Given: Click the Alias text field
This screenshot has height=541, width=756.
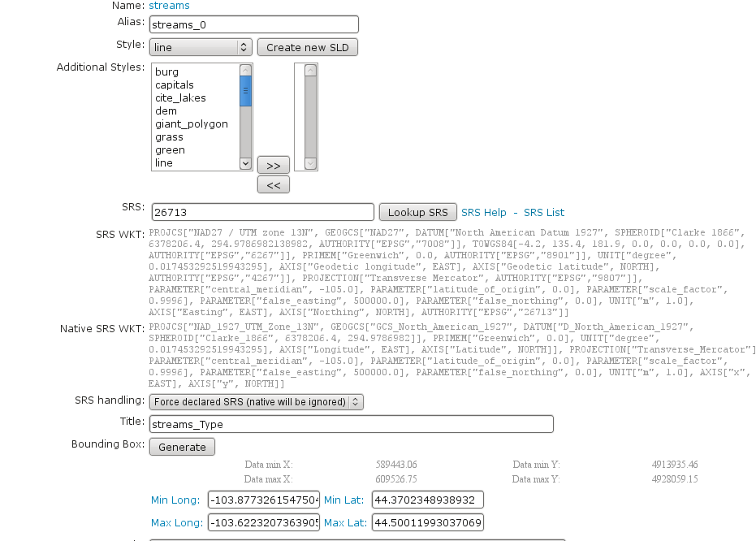Looking at the screenshot, I should coord(253,24).
